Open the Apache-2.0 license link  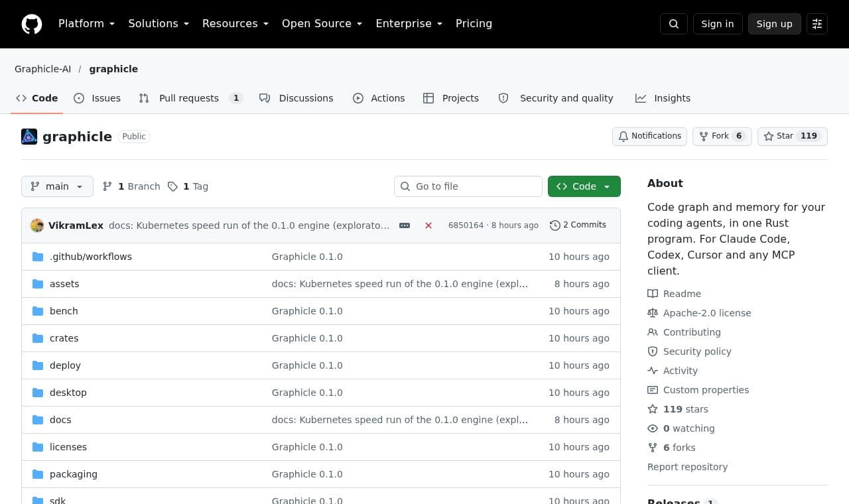point(700,313)
